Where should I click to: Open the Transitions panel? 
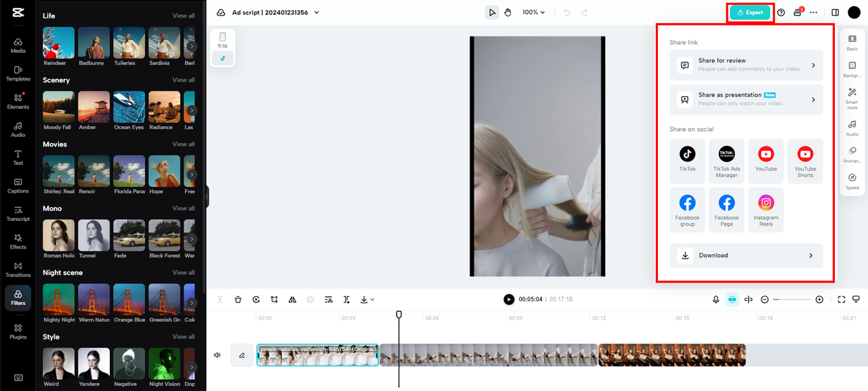pos(18,270)
